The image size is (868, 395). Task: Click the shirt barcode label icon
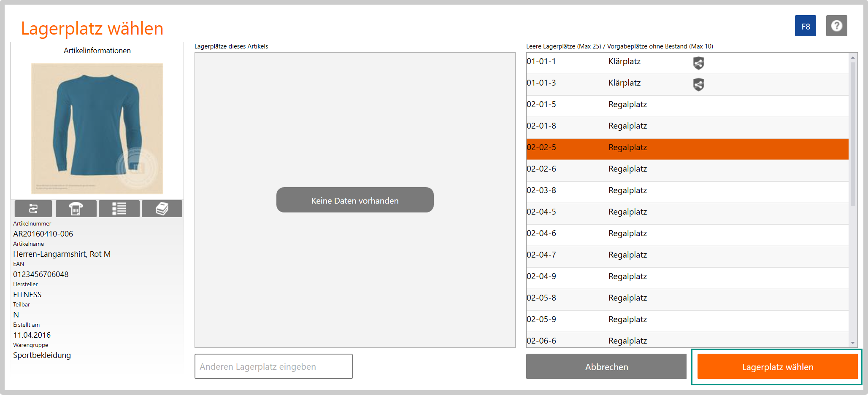click(76, 209)
